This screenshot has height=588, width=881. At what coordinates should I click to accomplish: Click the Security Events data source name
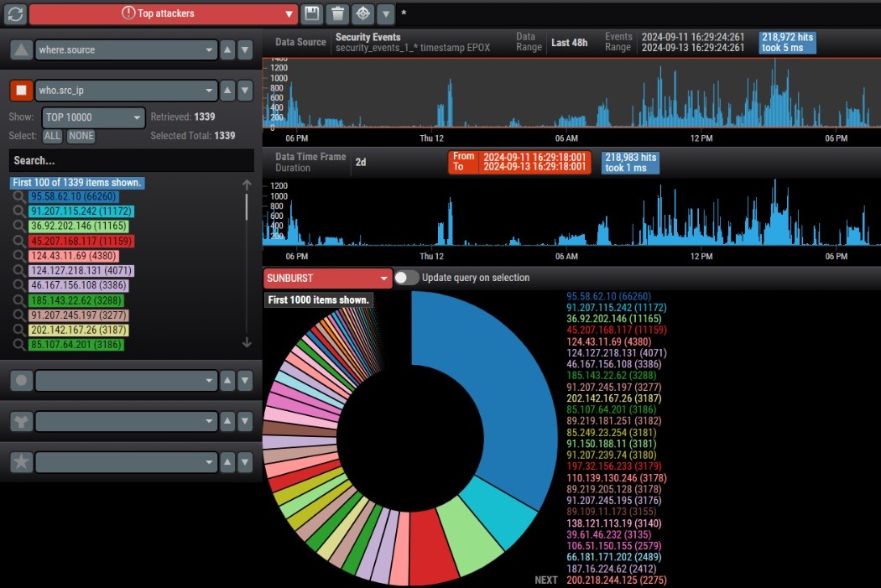point(368,37)
